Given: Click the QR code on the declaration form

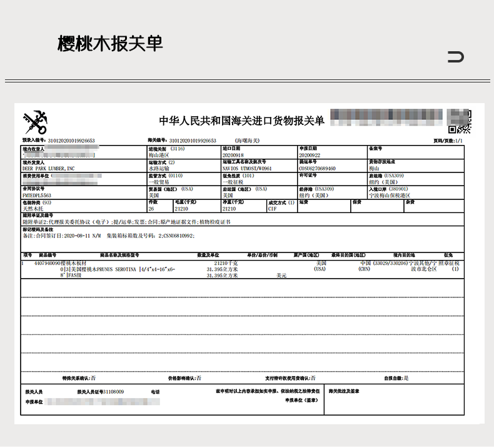Looking at the screenshot, I should 460,121.
